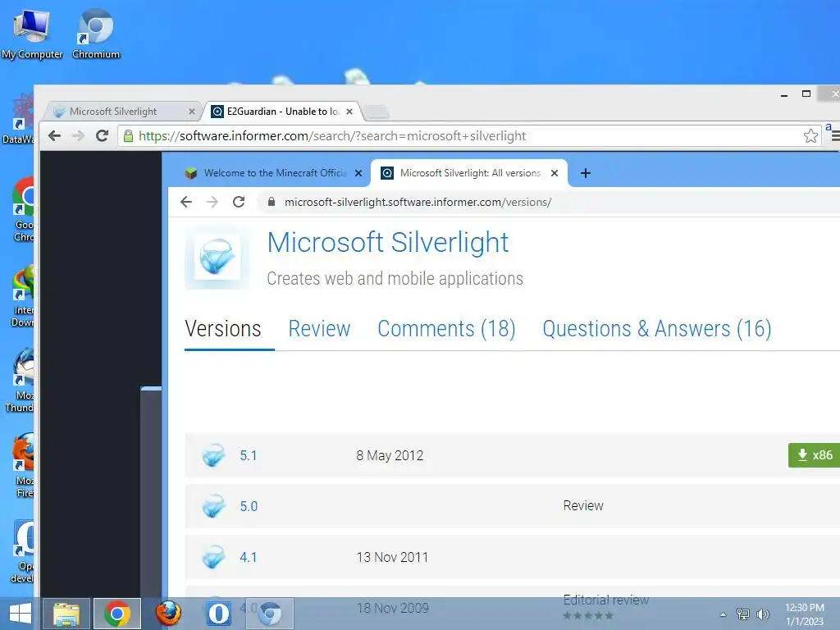Open the volume speaker tray icon
The height and width of the screenshot is (630, 840).
pos(762,614)
